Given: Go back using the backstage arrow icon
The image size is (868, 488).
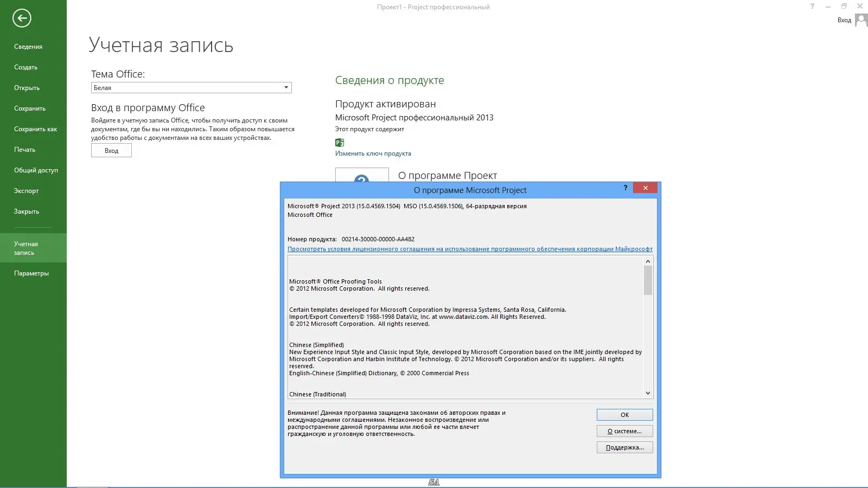Looking at the screenshot, I should coord(22,18).
